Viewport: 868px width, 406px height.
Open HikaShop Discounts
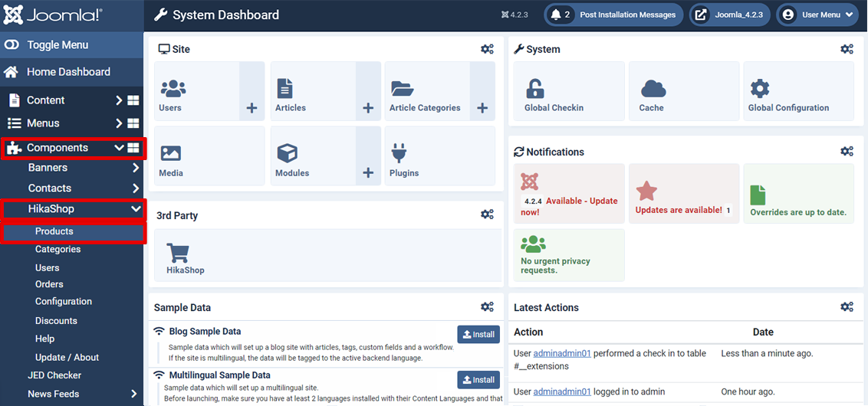[x=57, y=321]
